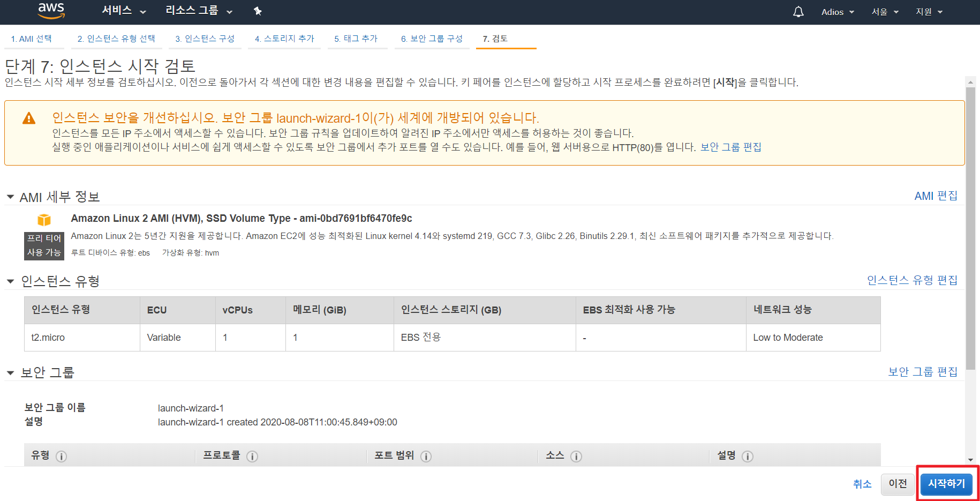Open the 리소스 그룹 dropdown menu
The image size is (980, 501).
pos(199,11)
